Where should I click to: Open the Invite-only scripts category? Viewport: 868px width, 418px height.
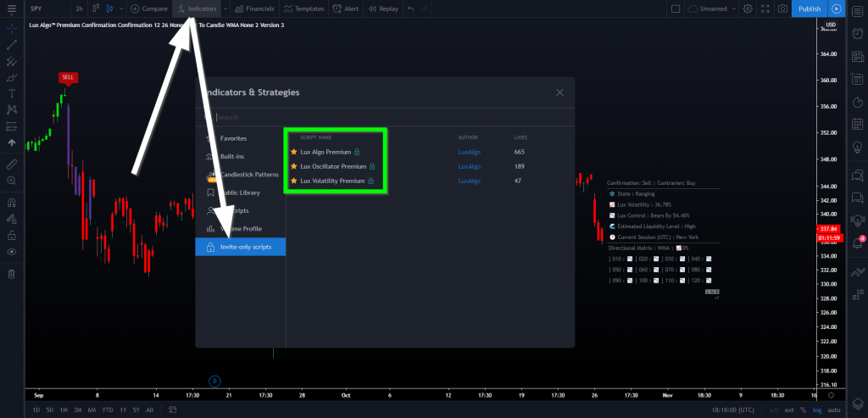click(245, 247)
